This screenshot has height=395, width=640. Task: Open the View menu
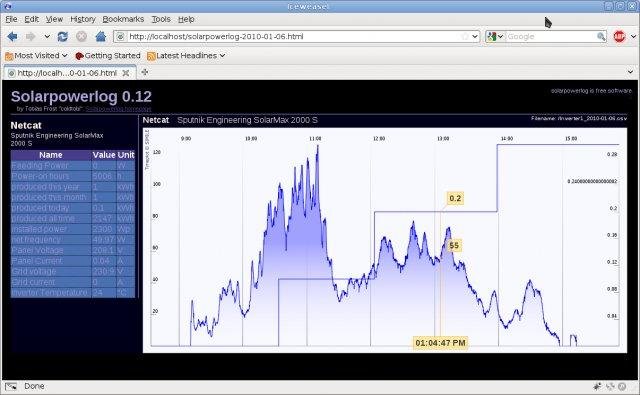click(x=54, y=19)
